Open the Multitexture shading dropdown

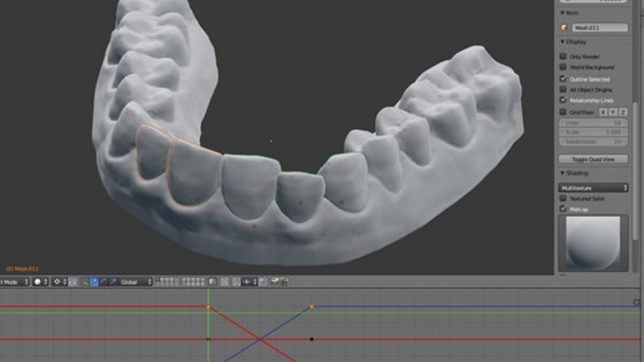point(593,188)
